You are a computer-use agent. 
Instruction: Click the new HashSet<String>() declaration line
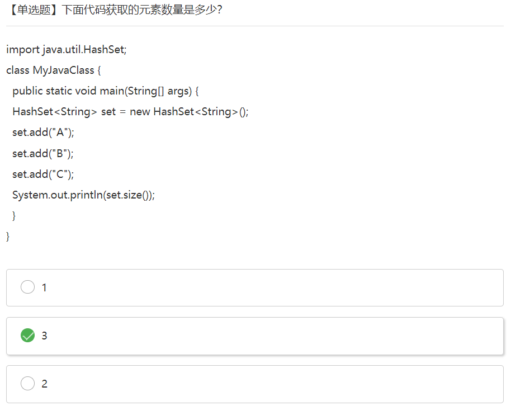pyautogui.click(x=130, y=112)
